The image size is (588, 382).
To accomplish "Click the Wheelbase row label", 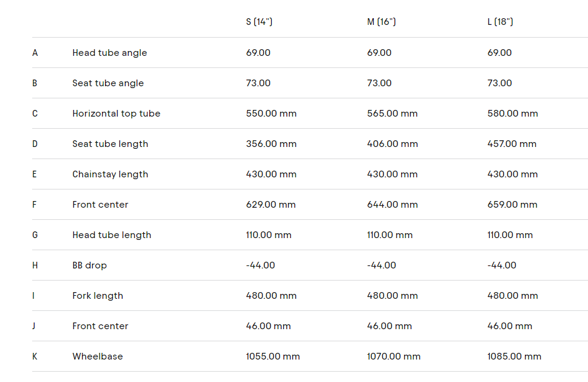I will [x=97, y=356].
